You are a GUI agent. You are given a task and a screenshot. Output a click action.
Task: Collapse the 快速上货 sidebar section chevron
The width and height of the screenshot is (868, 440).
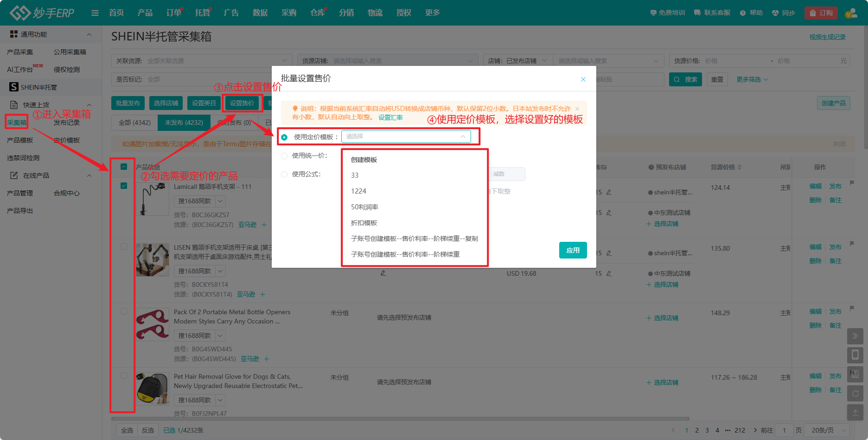click(89, 105)
